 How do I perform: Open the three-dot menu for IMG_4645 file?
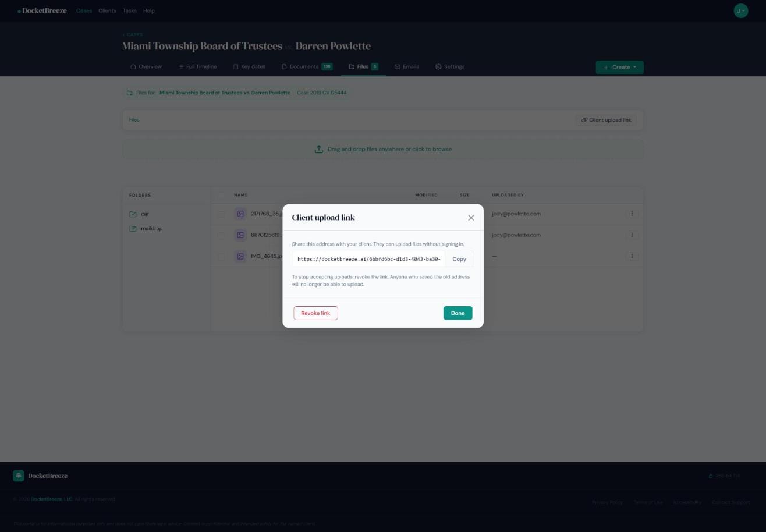tap(632, 256)
